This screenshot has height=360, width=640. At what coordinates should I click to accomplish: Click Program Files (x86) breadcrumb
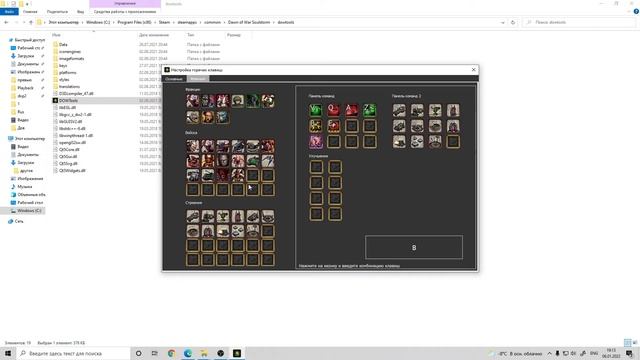point(134,22)
